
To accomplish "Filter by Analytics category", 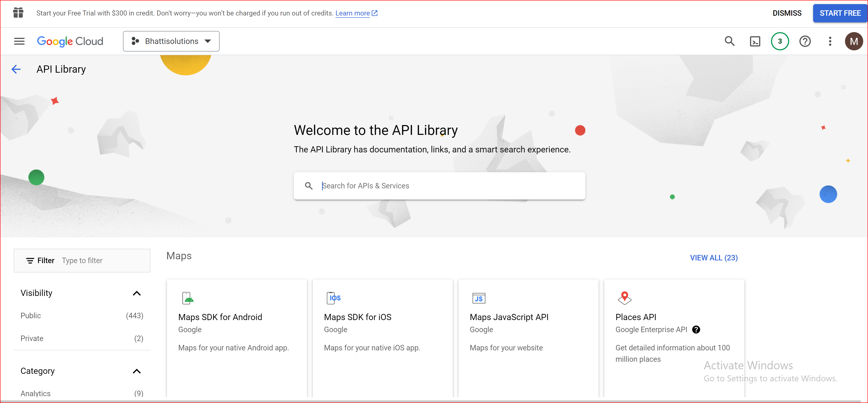I will 82,393.
